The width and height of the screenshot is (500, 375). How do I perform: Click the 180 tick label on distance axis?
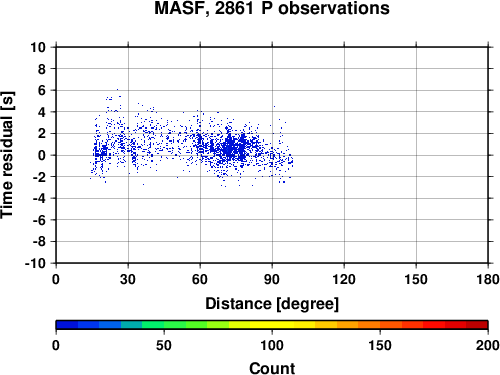488,279
